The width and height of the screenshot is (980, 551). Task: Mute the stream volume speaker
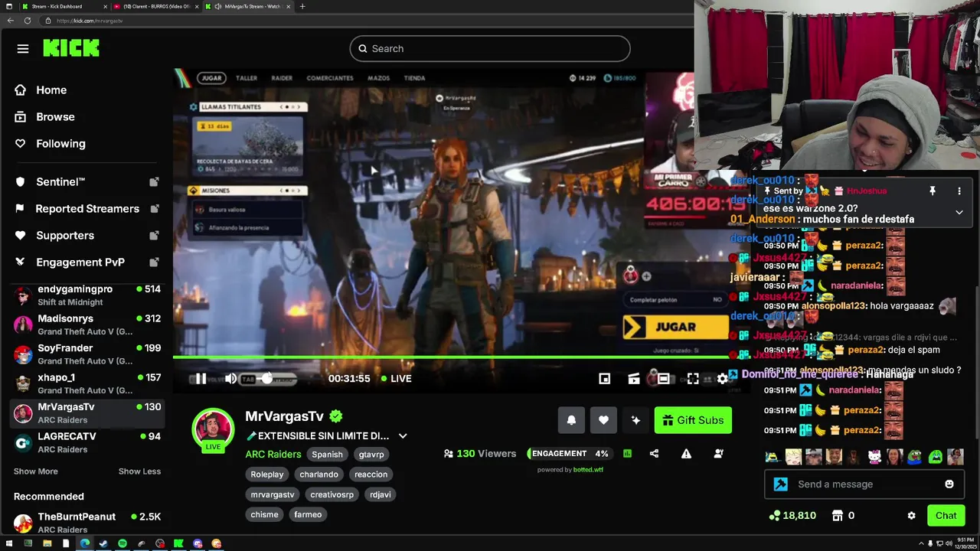click(x=230, y=378)
